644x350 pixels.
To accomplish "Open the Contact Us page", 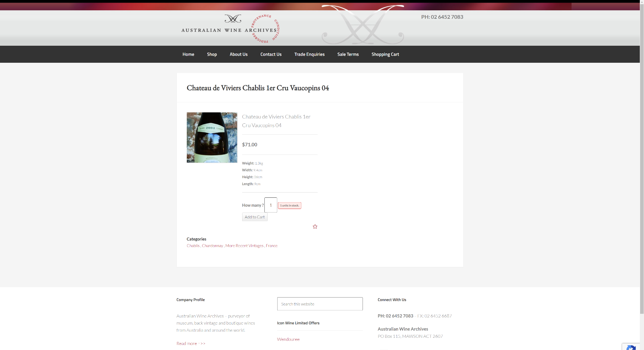I will tap(271, 54).
